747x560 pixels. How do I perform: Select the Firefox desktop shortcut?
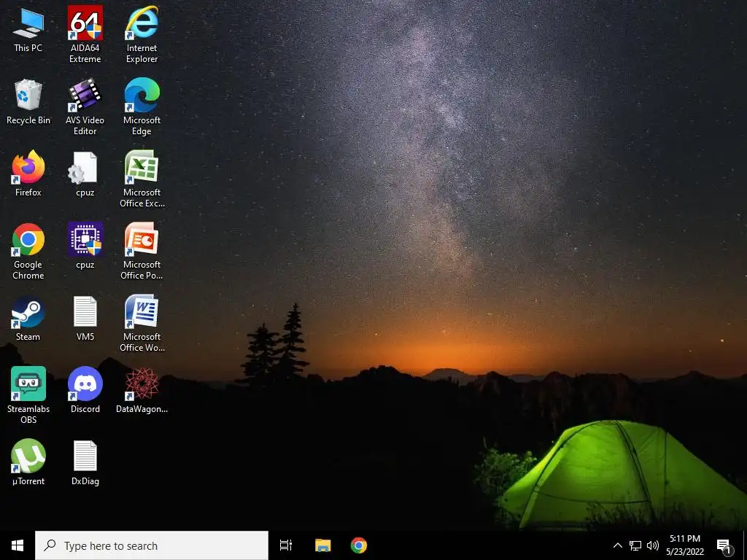[28, 174]
